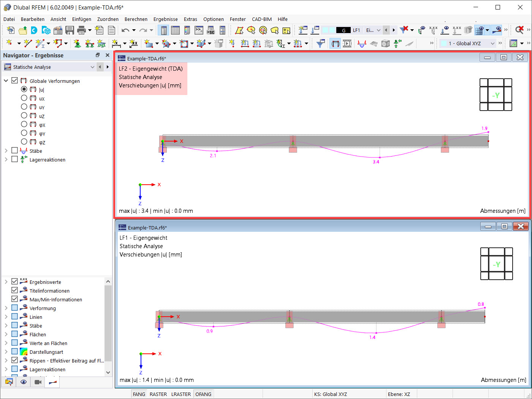Select the φY rotation radio button
Viewport: 532px width, 399px height.
pos(24,133)
